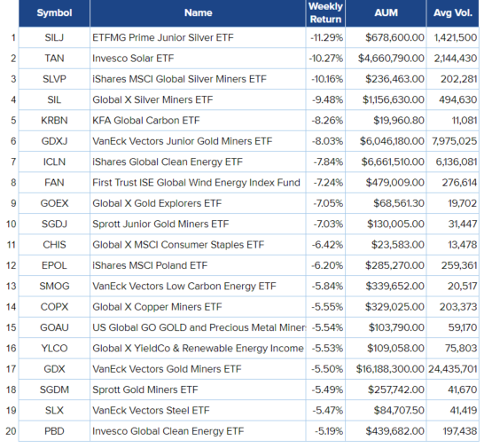Click US Global GO GOLD name cell

click(x=198, y=327)
